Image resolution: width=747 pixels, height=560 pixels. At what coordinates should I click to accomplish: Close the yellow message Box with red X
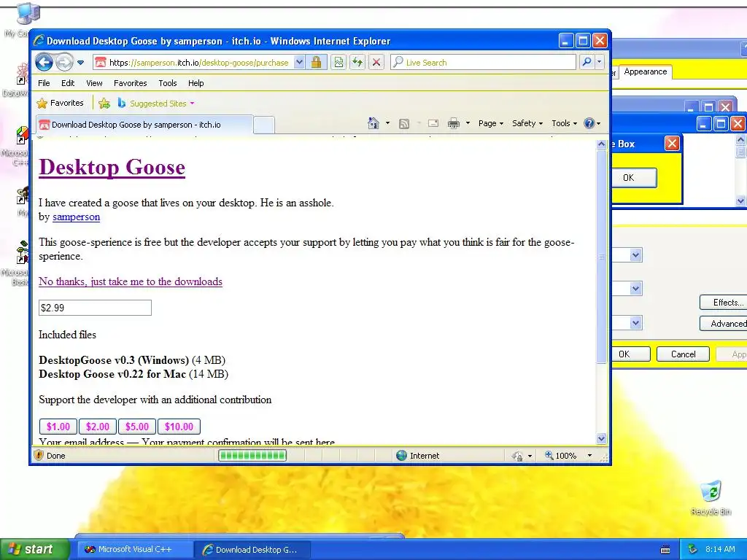(x=672, y=144)
